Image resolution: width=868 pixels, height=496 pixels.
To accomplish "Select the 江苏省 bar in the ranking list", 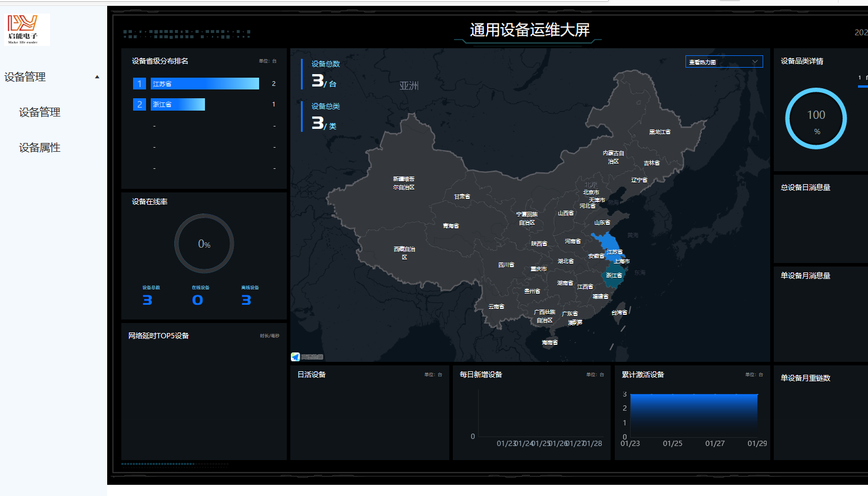I will click(x=205, y=84).
